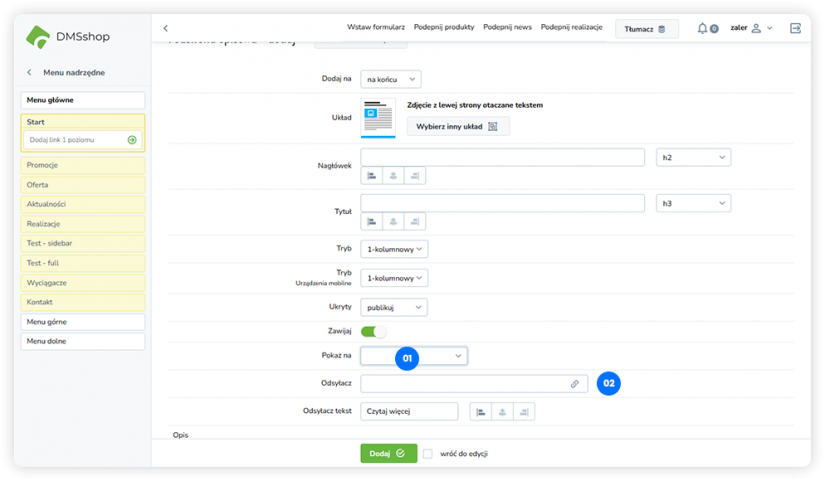Open Wstaw formularz in the top menu
Screen dimensions: 825x481
point(376,28)
